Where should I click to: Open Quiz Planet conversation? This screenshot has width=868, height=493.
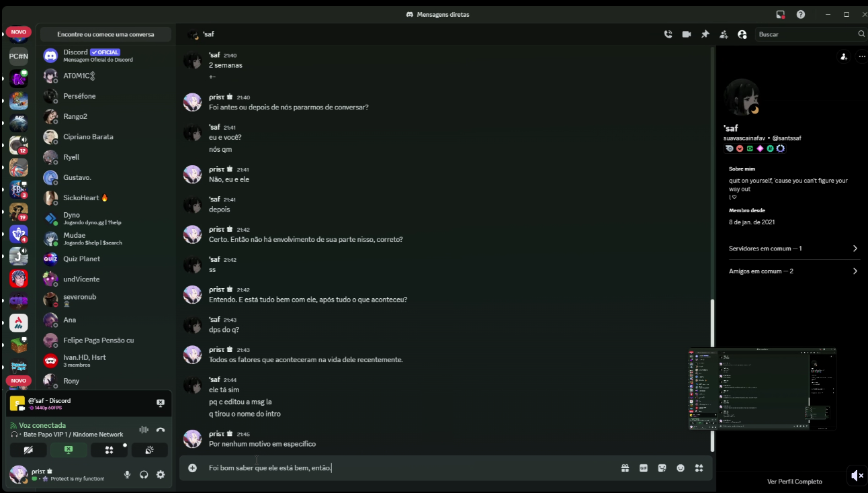(x=106, y=259)
